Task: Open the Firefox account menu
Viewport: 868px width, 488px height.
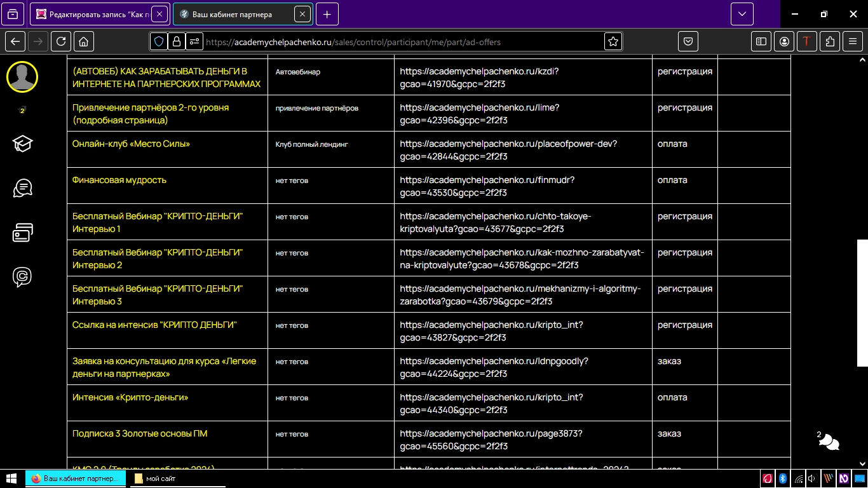Action: (785, 41)
